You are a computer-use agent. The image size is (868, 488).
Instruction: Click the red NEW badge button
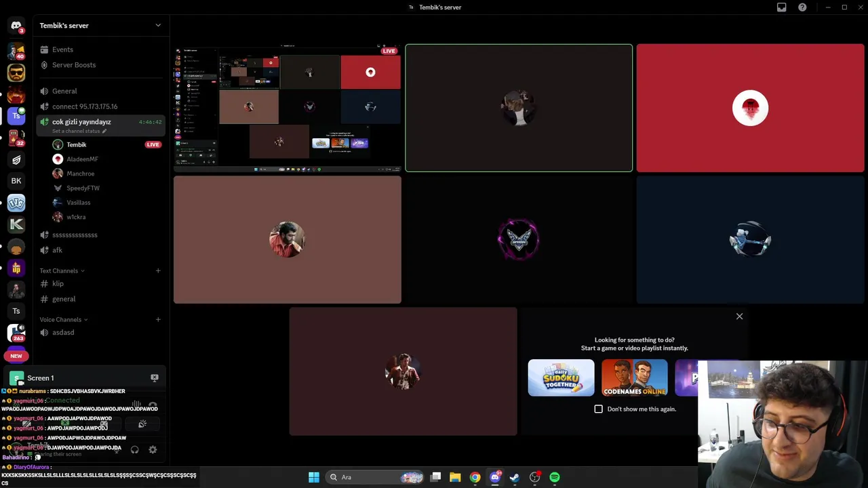pos(16,356)
